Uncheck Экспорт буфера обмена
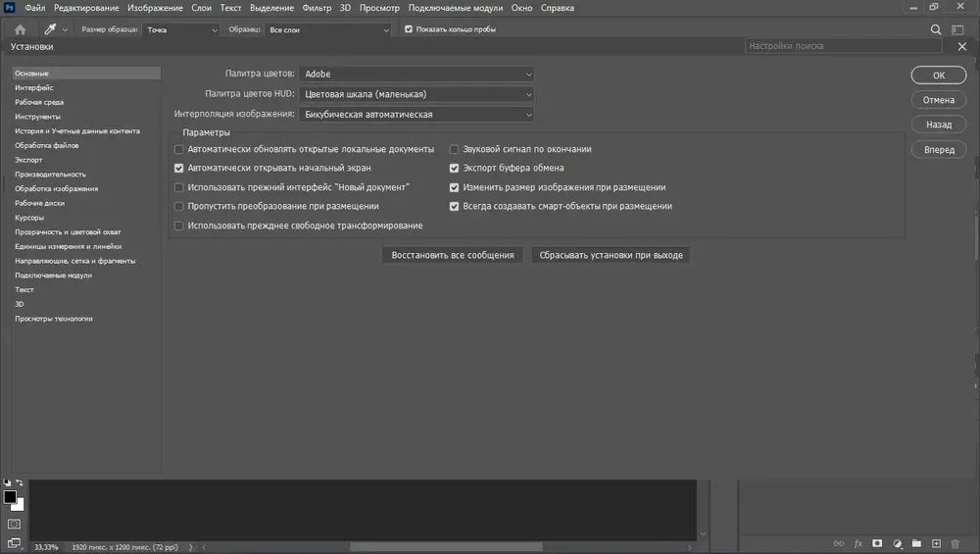Image resolution: width=980 pixels, height=554 pixels. click(x=455, y=169)
